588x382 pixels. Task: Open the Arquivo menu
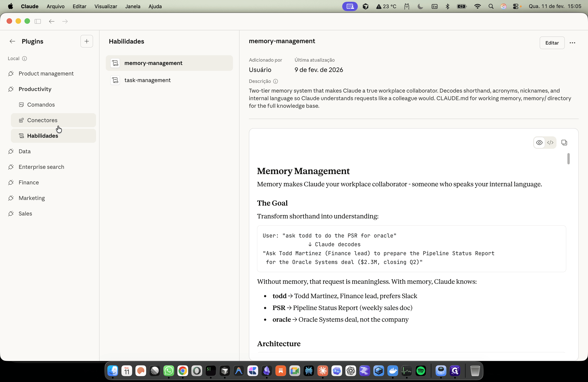[x=56, y=6]
